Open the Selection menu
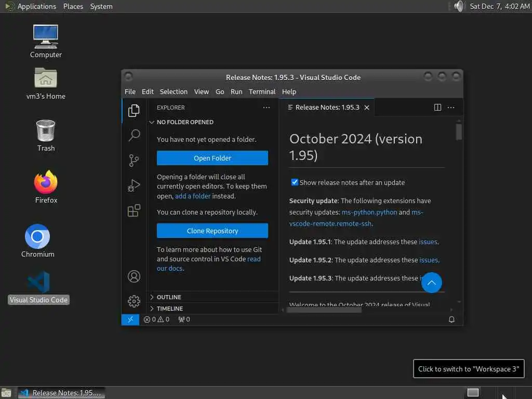This screenshot has width=532, height=399. (x=174, y=91)
